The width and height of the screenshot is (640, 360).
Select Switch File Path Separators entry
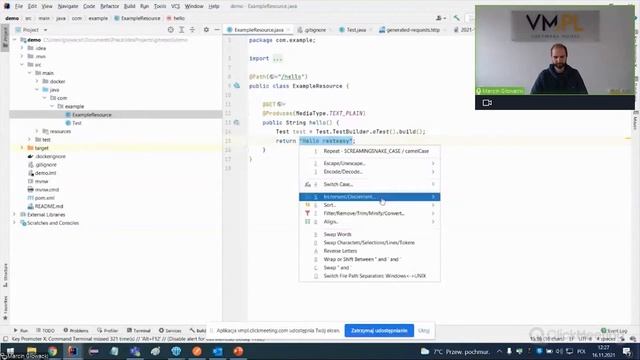369,276
